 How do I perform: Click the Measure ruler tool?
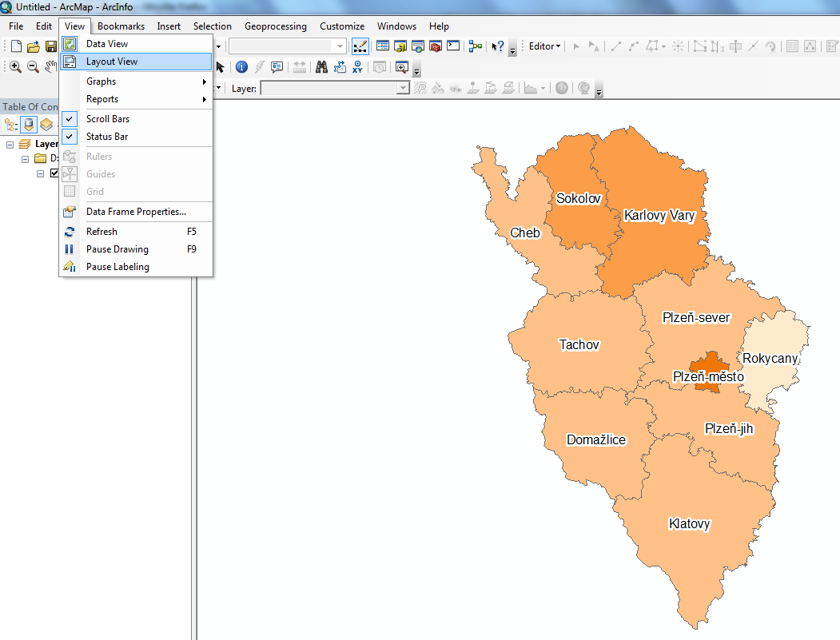pyautogui.click(x=300, y=67)
